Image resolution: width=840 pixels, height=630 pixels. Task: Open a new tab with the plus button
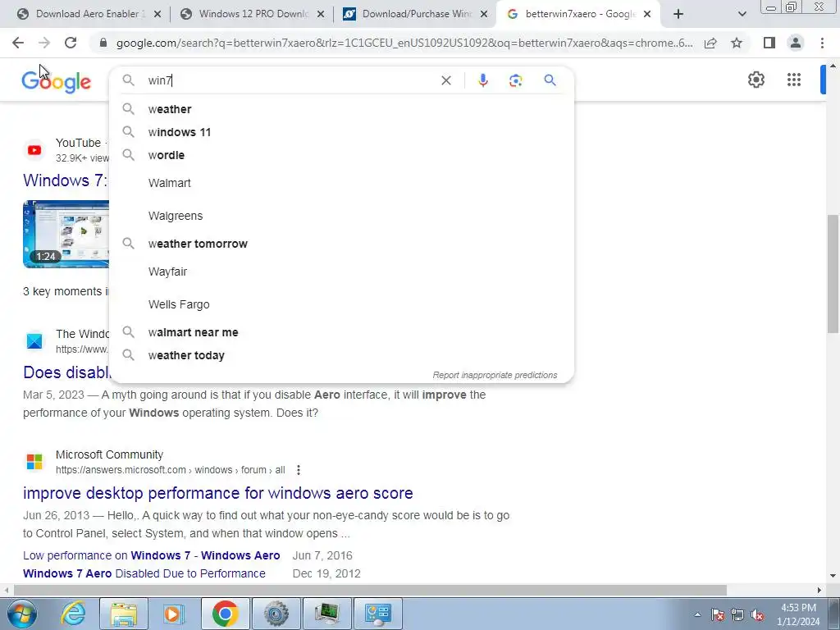pos(678,14)
